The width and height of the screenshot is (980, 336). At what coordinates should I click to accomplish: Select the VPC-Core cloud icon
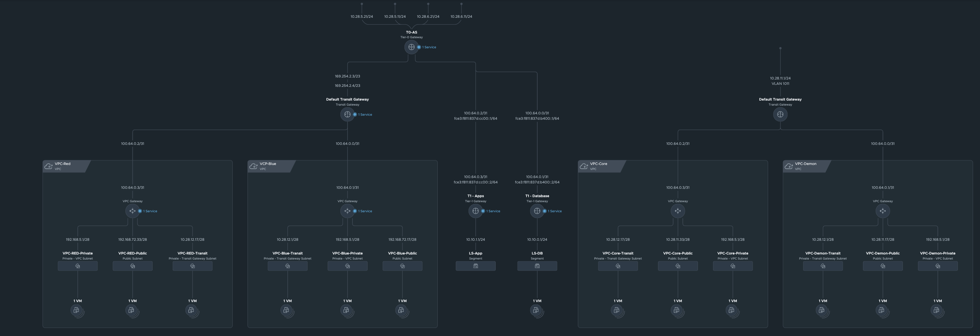pos(584,166)
